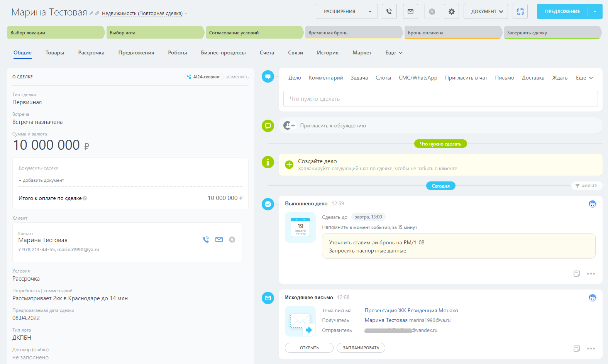This screenshot has height=364, width=608.
Task: Open three-dots menu on Исходящее письмо
Action: [x=591, y=349]
